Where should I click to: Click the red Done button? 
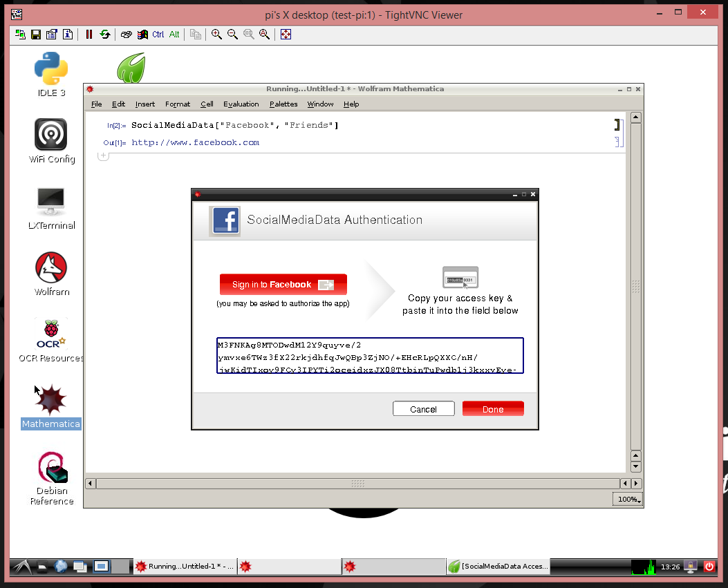point(493,409)
